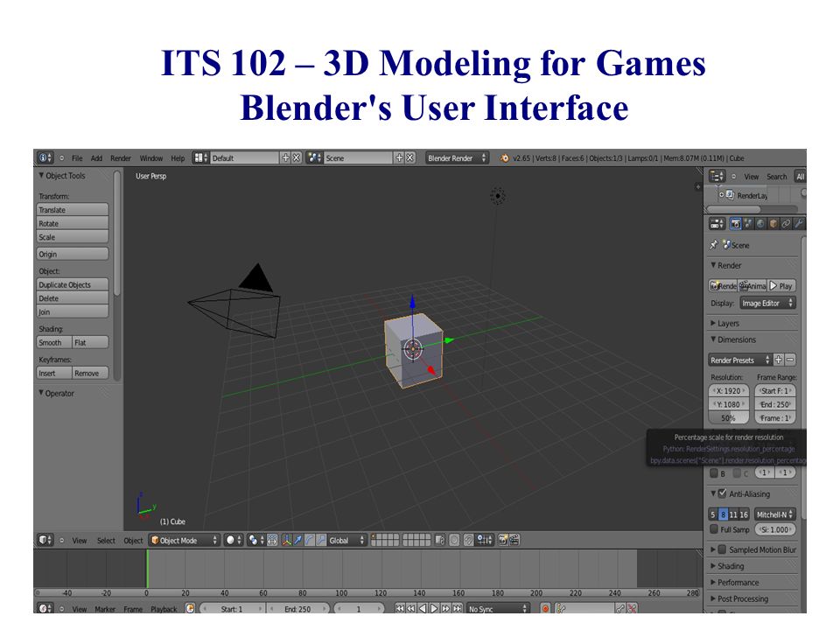Open the 3D view Select menu
The height and width of the screenshot is (630, 840).
[106, 540]
